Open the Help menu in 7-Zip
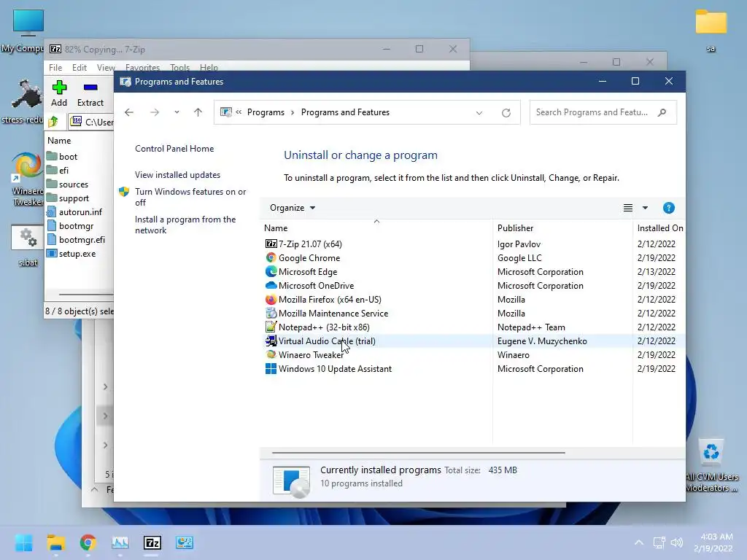This screenshot has height=560, width=747. (x=209, y=67)
